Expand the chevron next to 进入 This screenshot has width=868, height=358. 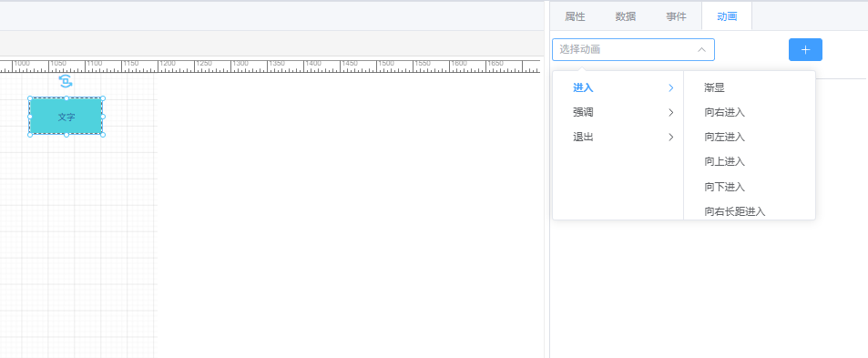pyautogui.click(x=671, y=87)
